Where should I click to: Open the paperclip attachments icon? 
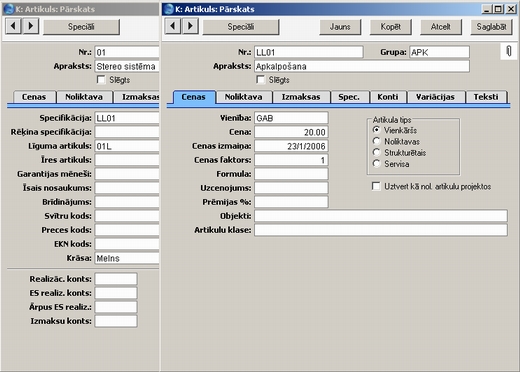coord(509,51)
